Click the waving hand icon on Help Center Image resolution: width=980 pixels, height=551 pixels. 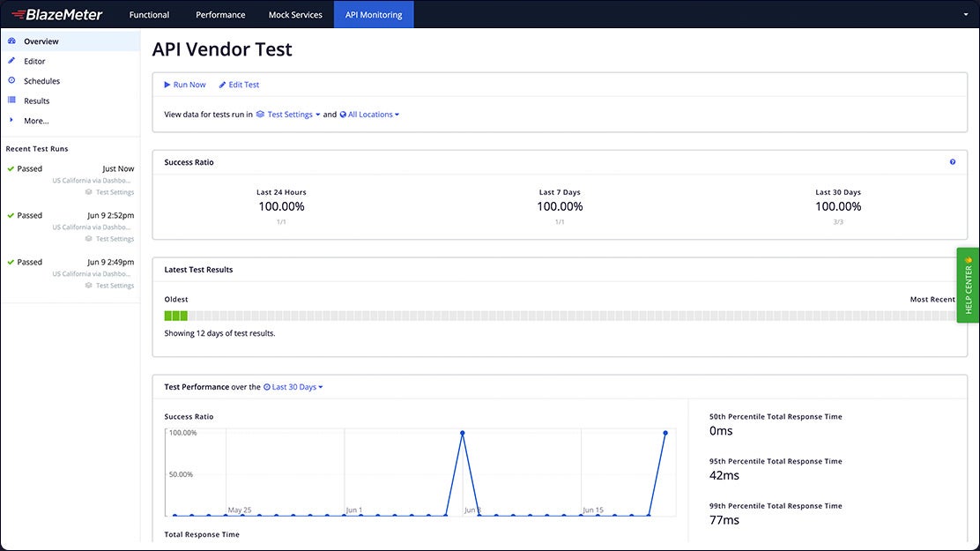click(969, 259)
